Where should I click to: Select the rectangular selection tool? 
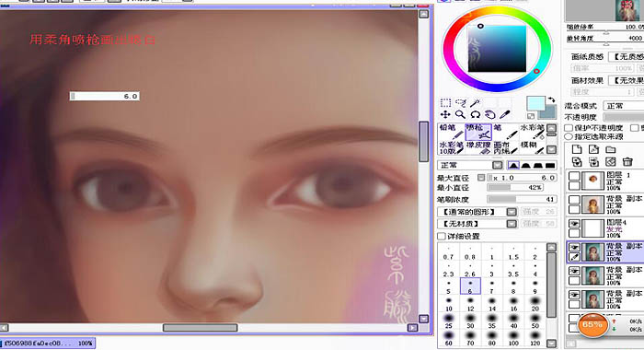[445, 103]
